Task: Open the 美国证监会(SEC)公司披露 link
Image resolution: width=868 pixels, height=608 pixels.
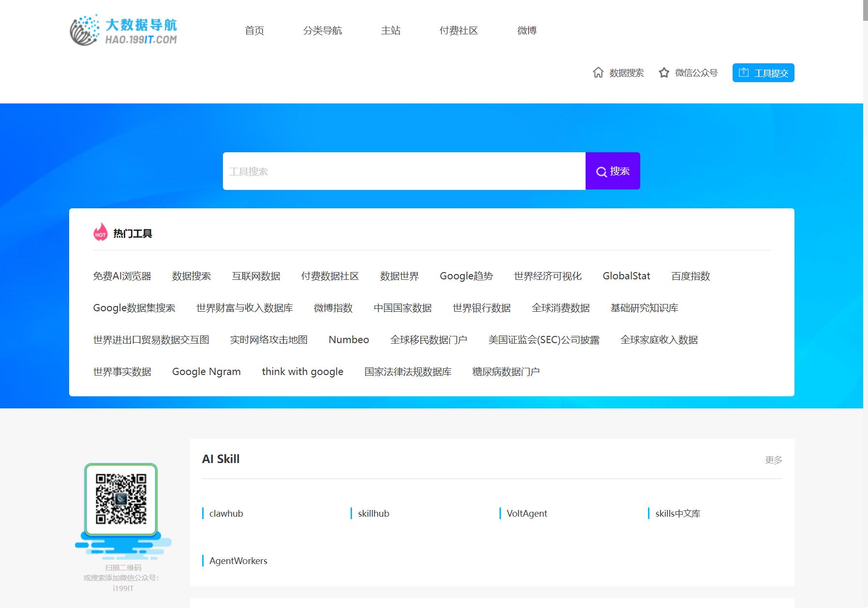Action: (544, 340)
